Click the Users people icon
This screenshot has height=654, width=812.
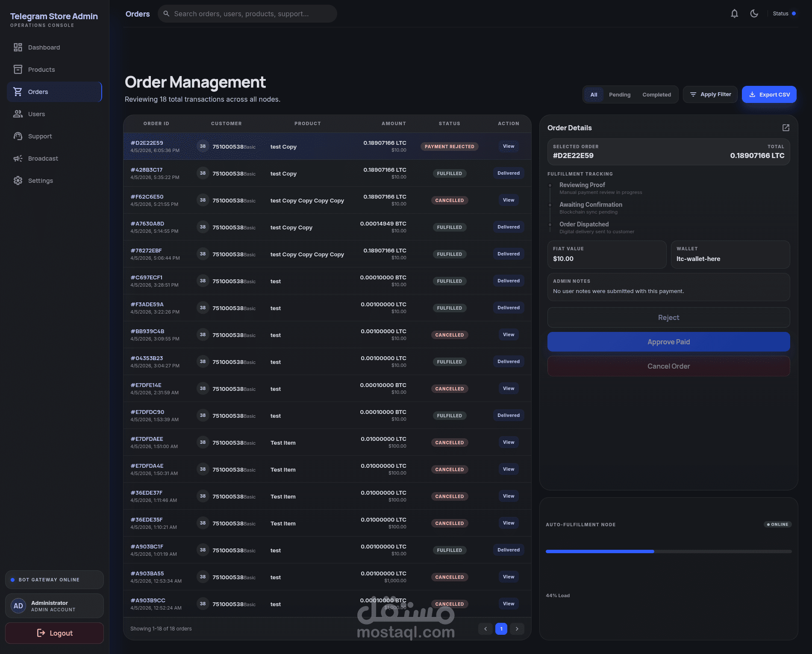coord(18,114)
